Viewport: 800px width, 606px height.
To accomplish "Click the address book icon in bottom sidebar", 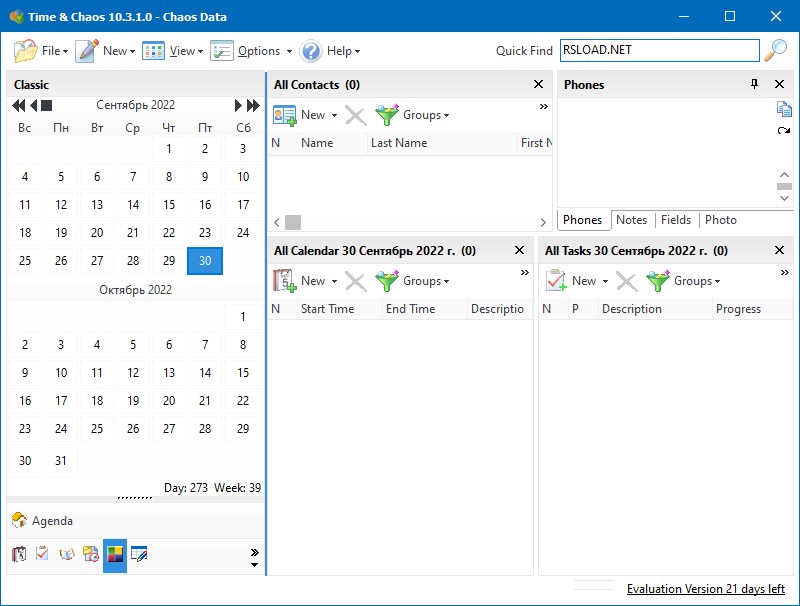I will pos(19,554).
